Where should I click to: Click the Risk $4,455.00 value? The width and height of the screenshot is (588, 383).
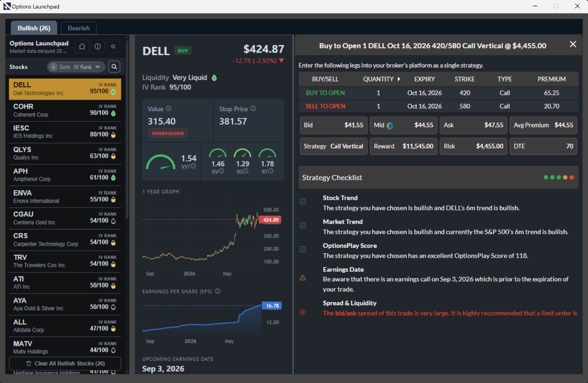click(489, 146)
